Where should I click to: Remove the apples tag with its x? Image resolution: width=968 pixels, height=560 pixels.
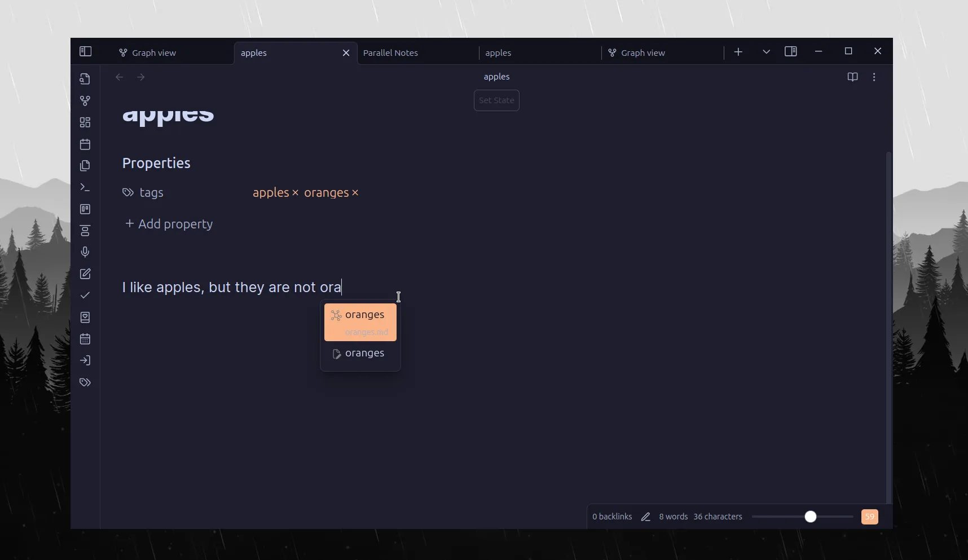click(x=294, y=193)
